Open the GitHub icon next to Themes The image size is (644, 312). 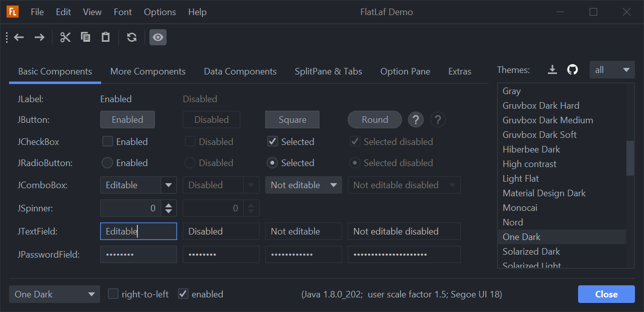pos(573,70)
